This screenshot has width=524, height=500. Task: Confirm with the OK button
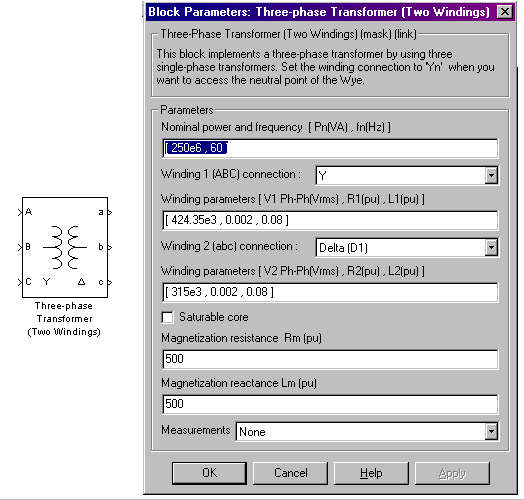coord(210,473)
